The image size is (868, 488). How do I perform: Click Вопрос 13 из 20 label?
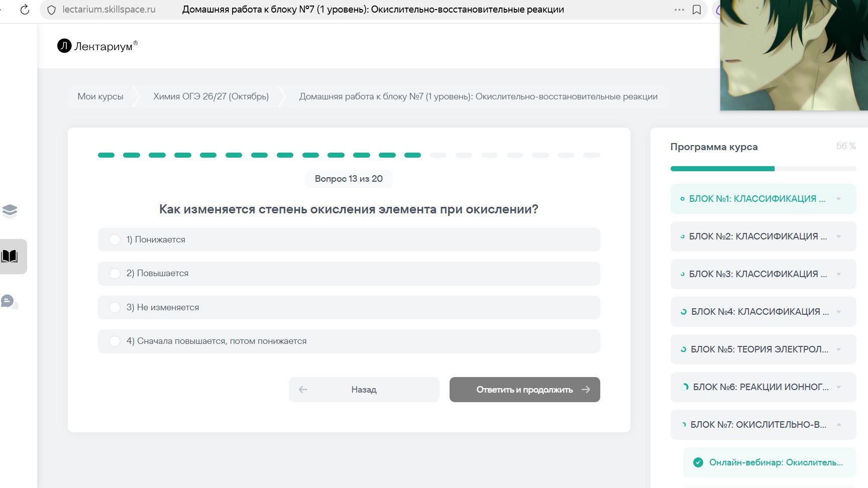[x=349, y=179]
